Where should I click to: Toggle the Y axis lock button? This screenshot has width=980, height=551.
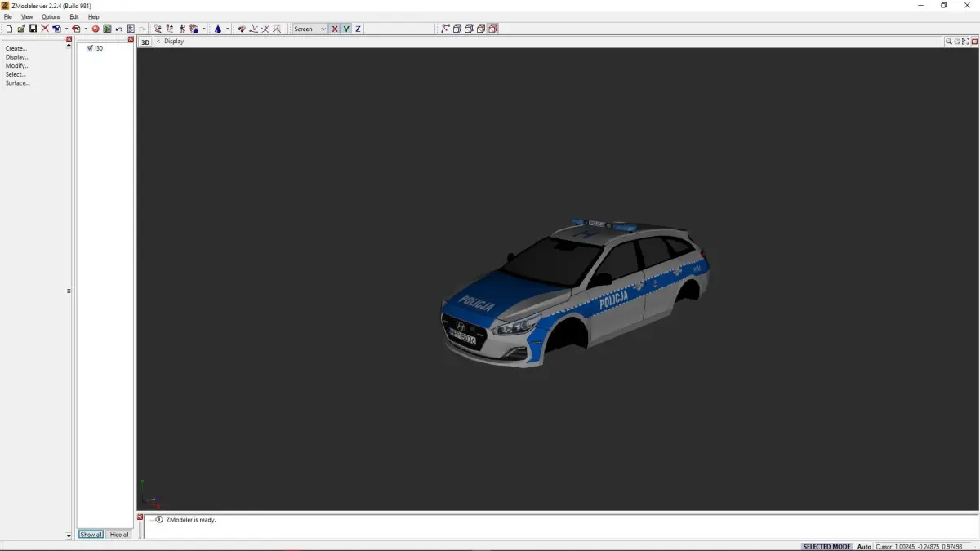(x=346, y=29)
